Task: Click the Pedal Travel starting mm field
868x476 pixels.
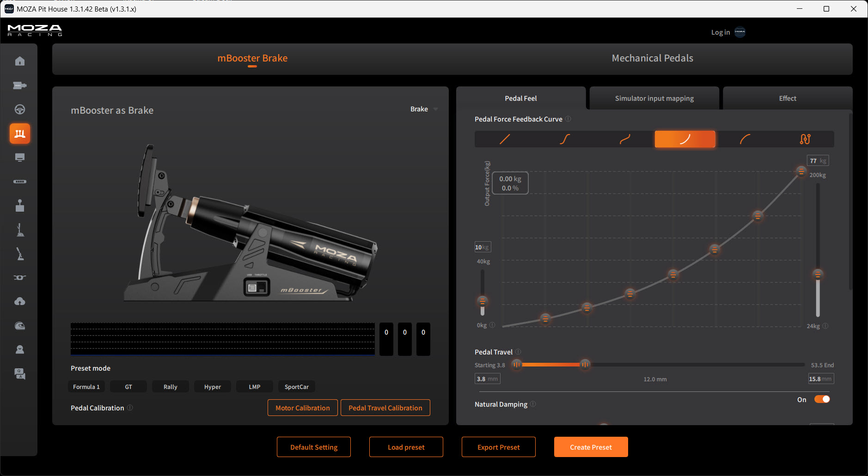Action: (x=487, y=379)
